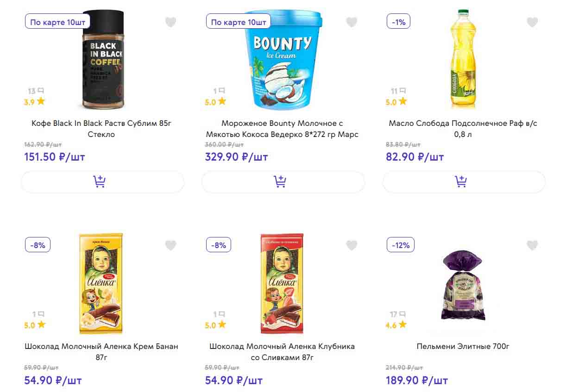Click the Bounty ice cream tub picture

283,60
